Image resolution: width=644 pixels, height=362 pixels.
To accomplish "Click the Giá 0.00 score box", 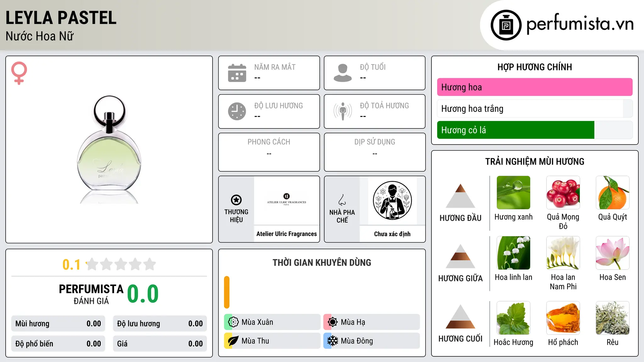I will click(x=160, y=344).
